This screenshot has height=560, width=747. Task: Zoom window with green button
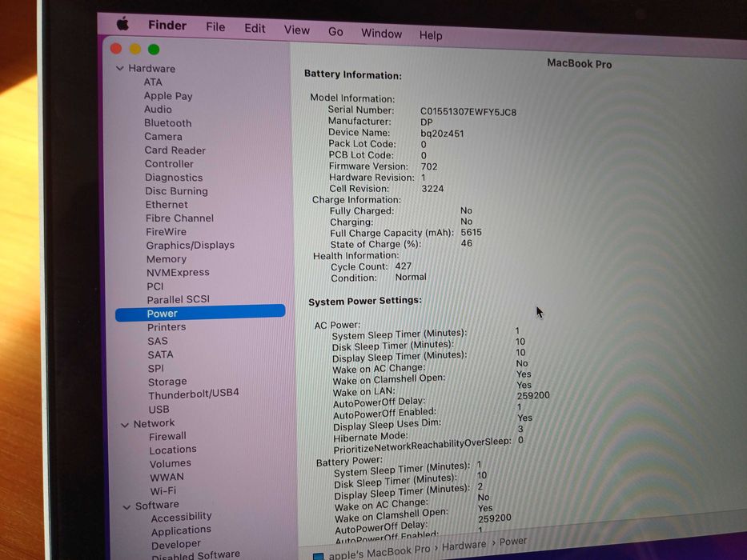(x=154, y=49)
